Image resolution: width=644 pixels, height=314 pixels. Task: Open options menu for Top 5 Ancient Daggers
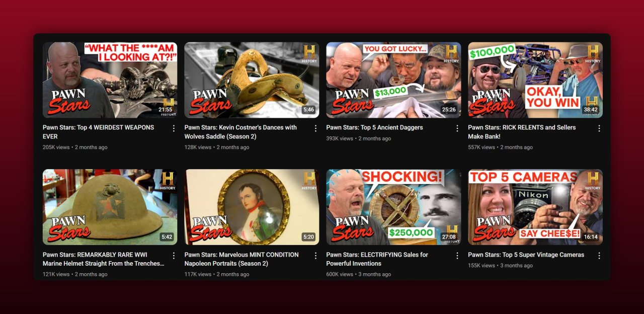[x=457, y=128]
